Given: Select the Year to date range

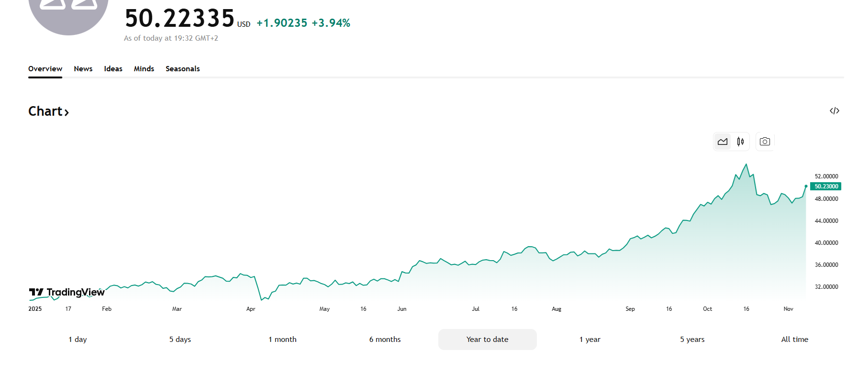Looking at the screenshot, I should [x=487, y=340].
